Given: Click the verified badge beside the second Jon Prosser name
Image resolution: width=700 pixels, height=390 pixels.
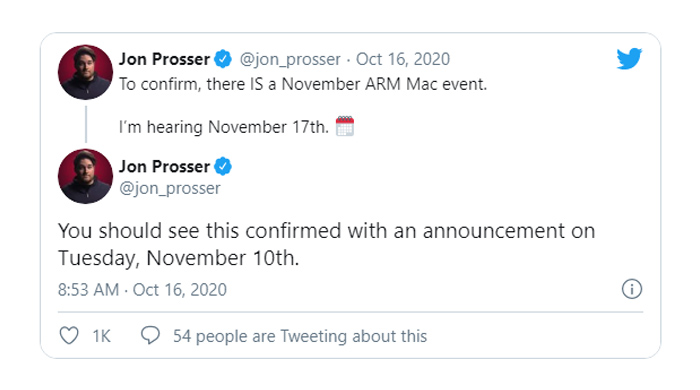Looking at the screenshot, I should [223, 166].
